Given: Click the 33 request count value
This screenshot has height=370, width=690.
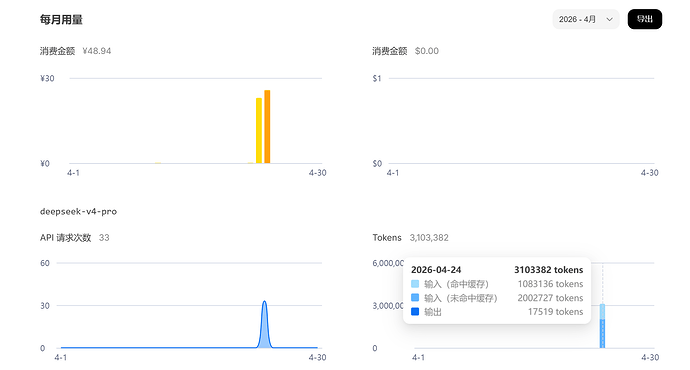Looking at the screenshot, I should [104, 238].
